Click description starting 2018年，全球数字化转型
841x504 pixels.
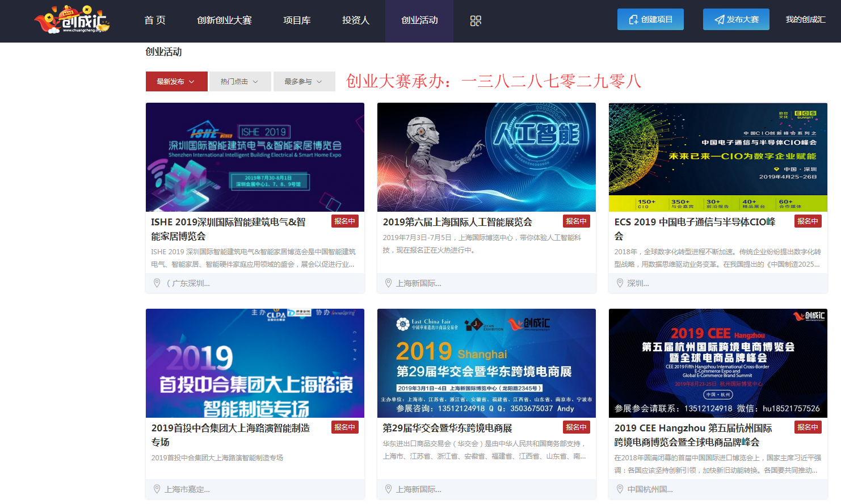[x=717, y=258]
